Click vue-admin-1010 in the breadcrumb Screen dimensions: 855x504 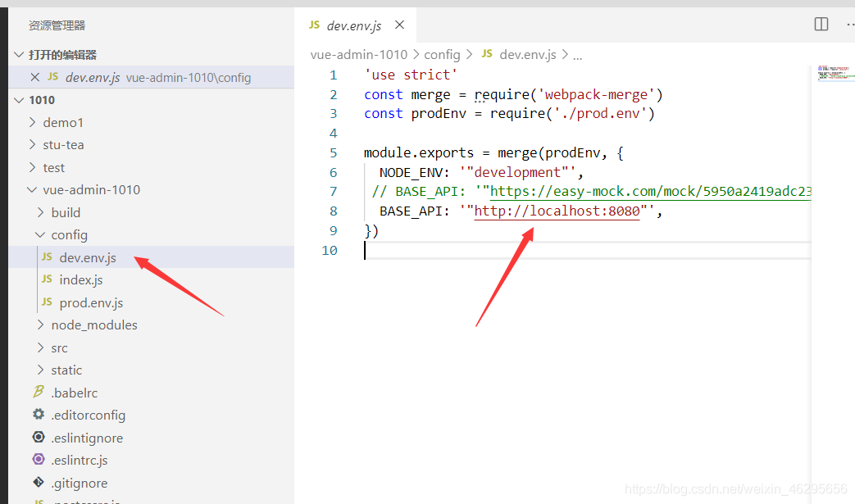(x=359, y=54)
